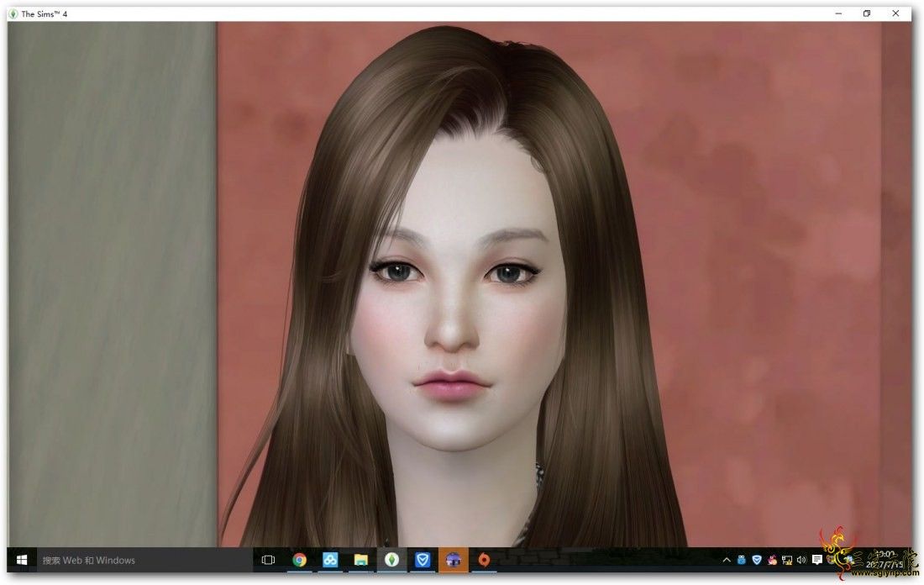Screen dimensions: 924x585
Task: Minimize The Sims 4 window
Action: click(x=838, y=13)
